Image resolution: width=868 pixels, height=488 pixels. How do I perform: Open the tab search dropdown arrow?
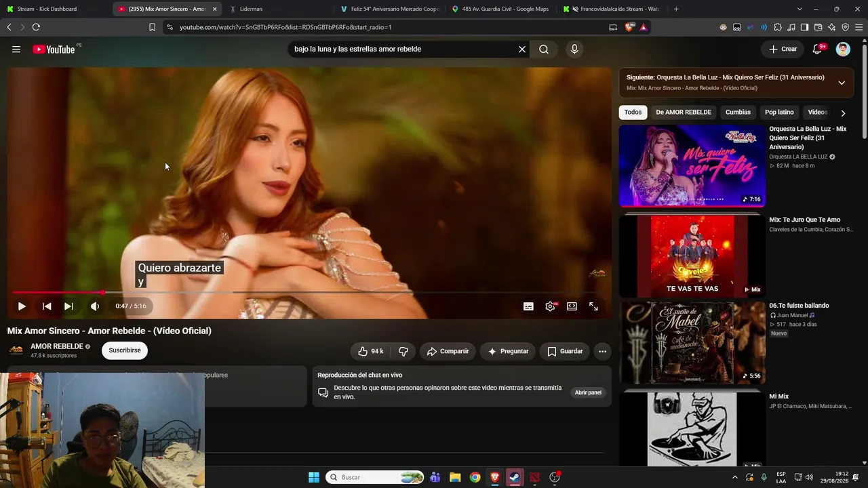click(800, 9)
